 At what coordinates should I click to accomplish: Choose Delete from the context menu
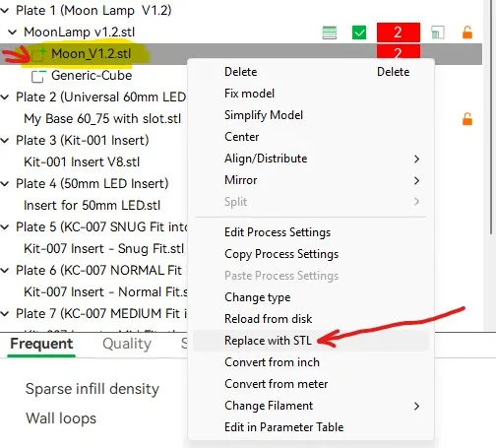coord(311,72)
